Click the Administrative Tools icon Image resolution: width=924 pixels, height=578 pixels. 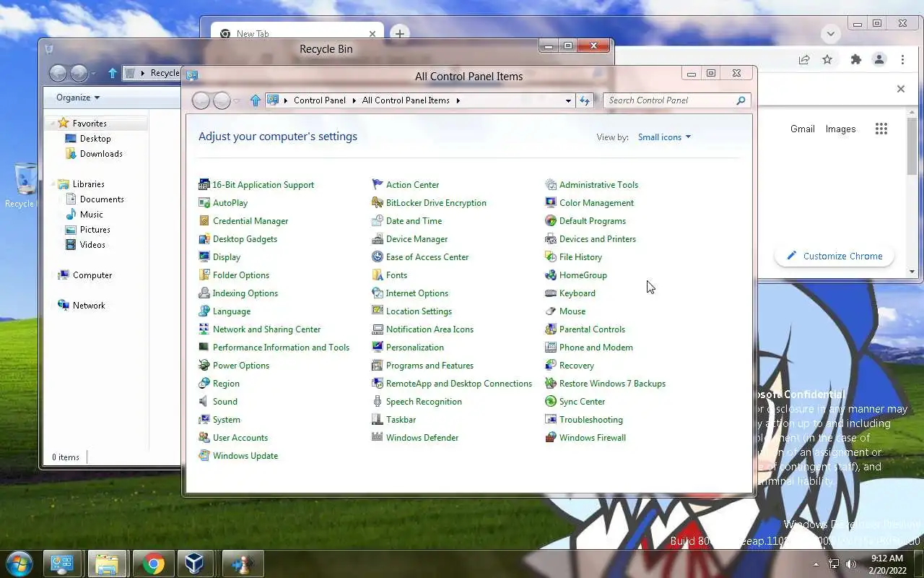click(x=551, y=185)
